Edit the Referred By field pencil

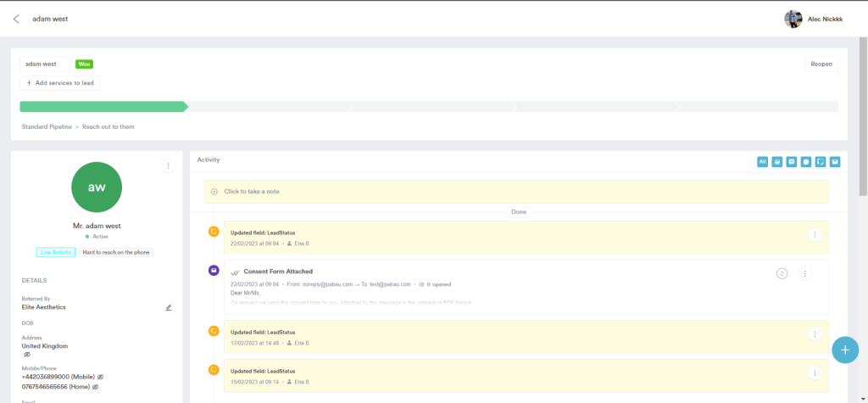(168, 307)
